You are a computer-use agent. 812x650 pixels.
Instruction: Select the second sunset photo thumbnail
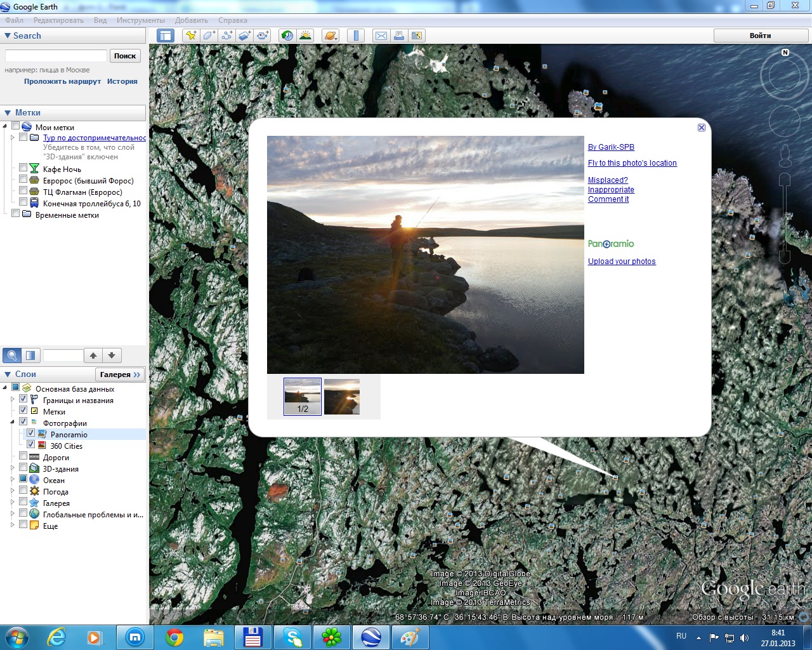click(x=342, y=397)
